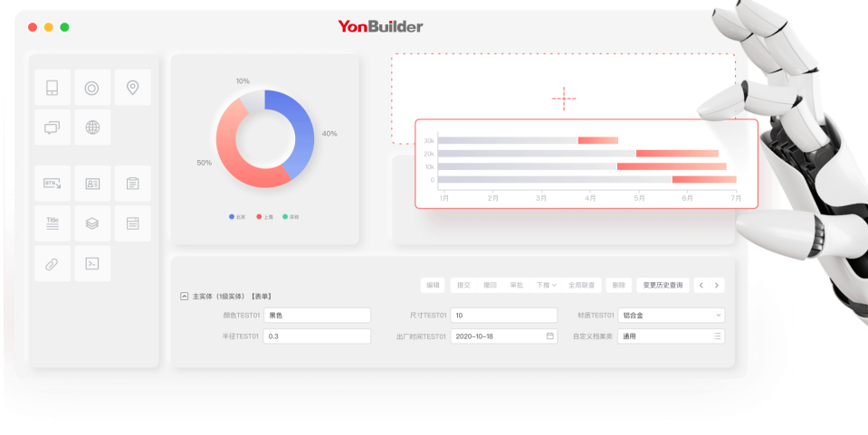Click the 变更历史查询 button
This screenshot has width=868, height=435.
[x=663, y=285]
